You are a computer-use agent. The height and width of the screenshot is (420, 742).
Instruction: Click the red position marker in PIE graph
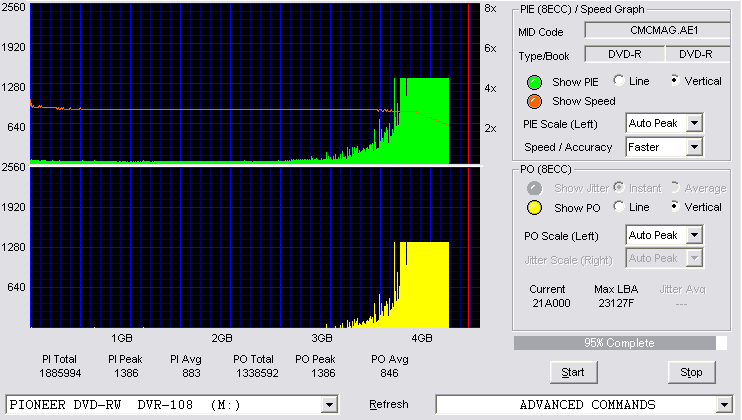468,84
